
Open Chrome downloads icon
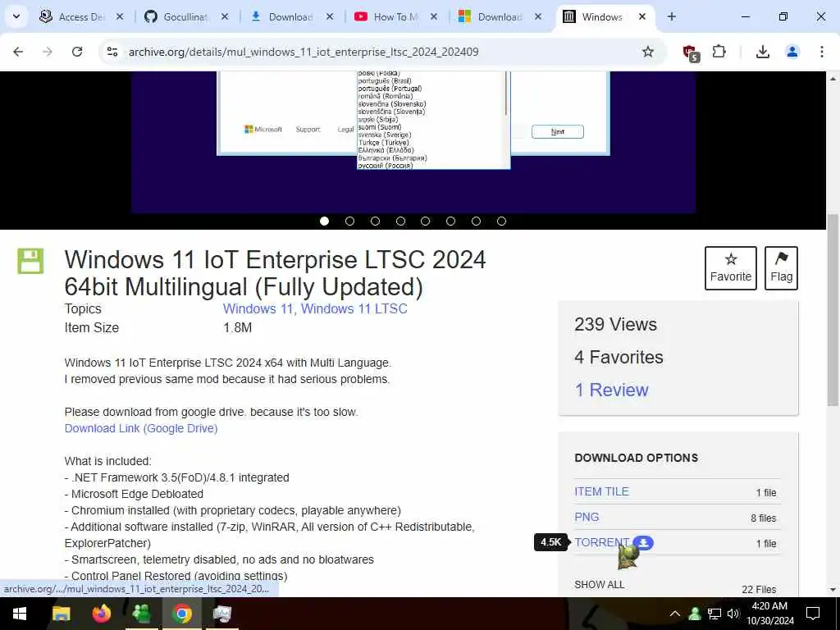click(763, 52)
